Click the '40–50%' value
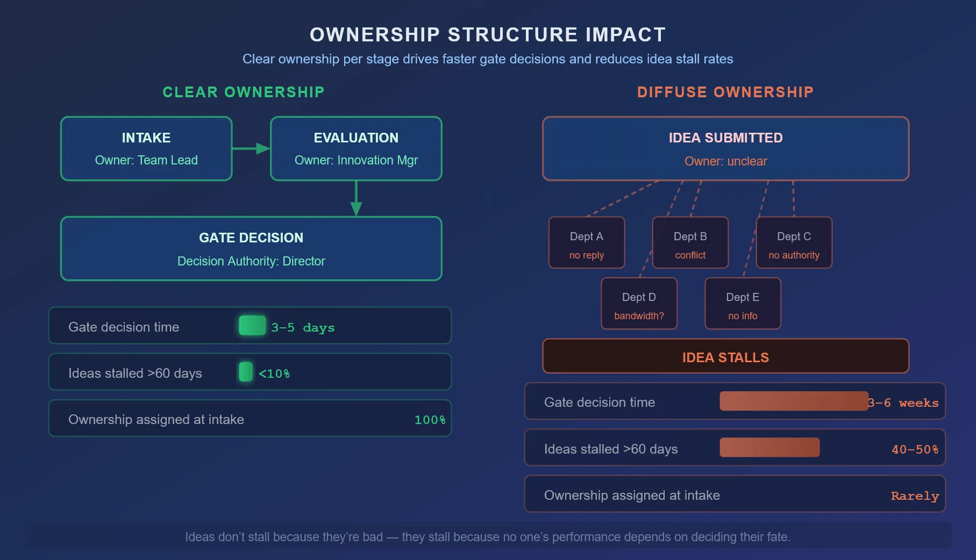Viewport: 976px width, 560px height. [915, 449]
